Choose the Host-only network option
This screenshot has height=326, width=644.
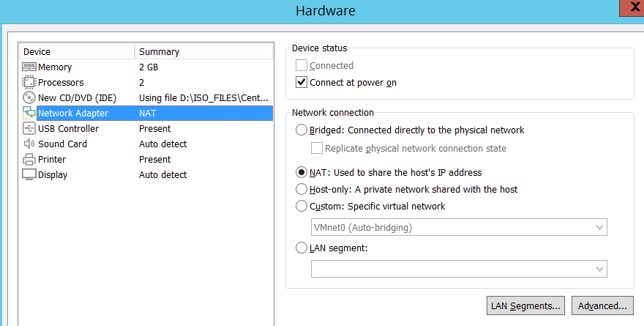coord(302,189)
